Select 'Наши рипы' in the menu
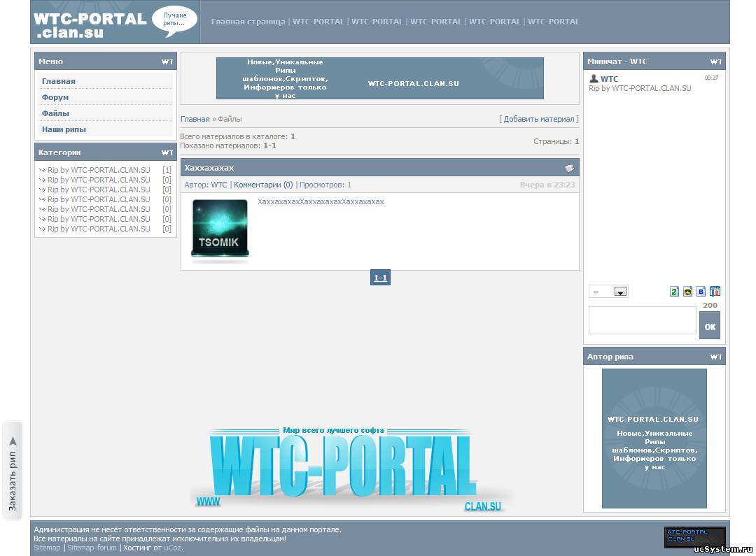The height and width of the screenshot is (556, 756). click(64, 129)
